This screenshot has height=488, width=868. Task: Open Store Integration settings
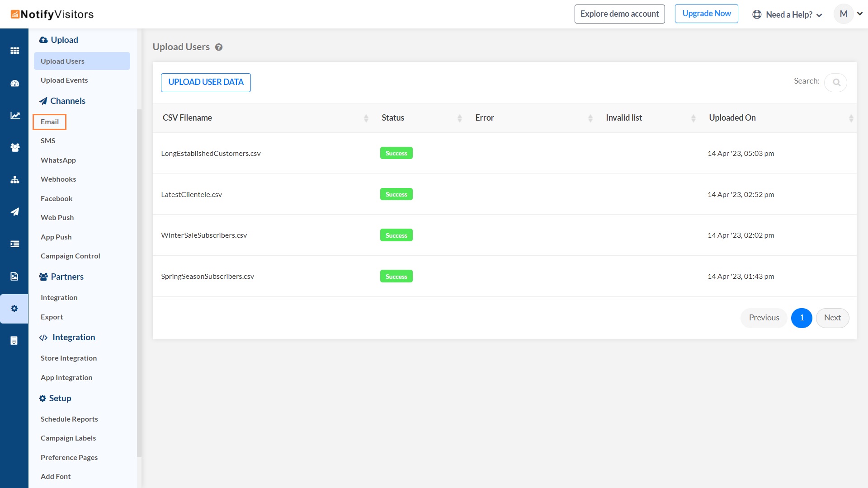(x=69, y=358)
